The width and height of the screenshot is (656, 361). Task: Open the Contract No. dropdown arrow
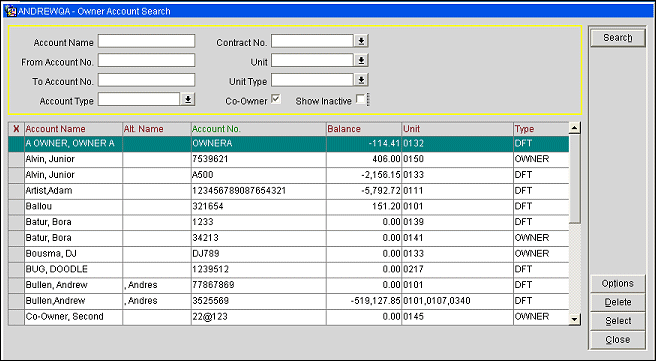[361, 41]
